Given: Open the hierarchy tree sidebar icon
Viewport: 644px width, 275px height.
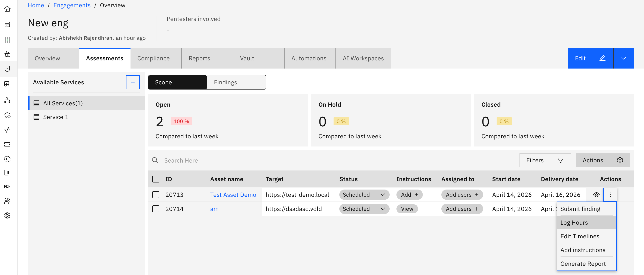Looking at the screenshot, I should pyautogui.click(x=7, y=100).
